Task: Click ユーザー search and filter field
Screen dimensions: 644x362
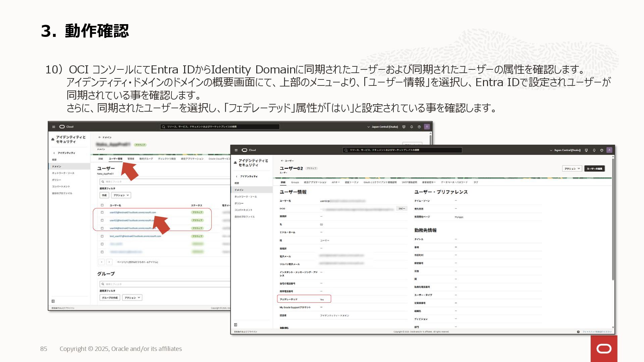Action: 165,182
